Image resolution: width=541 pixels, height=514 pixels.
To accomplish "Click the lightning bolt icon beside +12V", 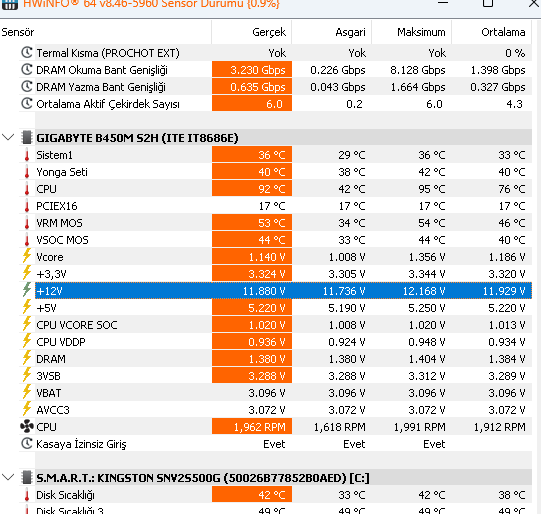I will [27, 290].
